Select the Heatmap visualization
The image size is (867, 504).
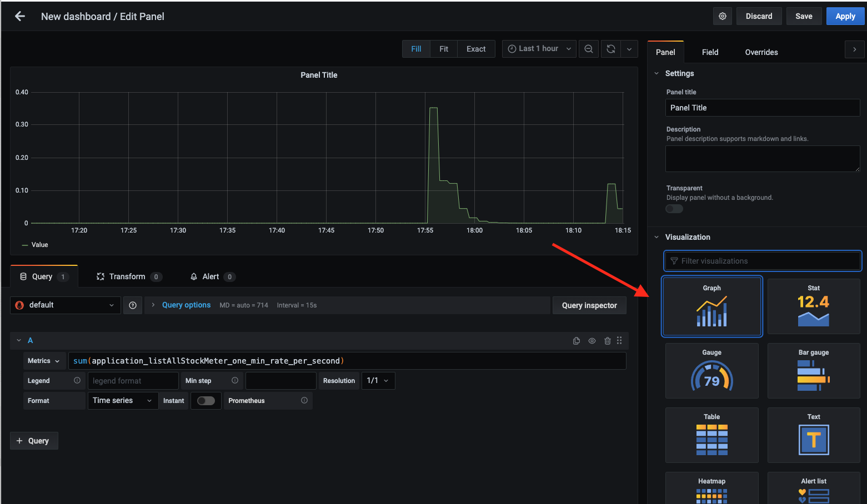click(711, 488)
